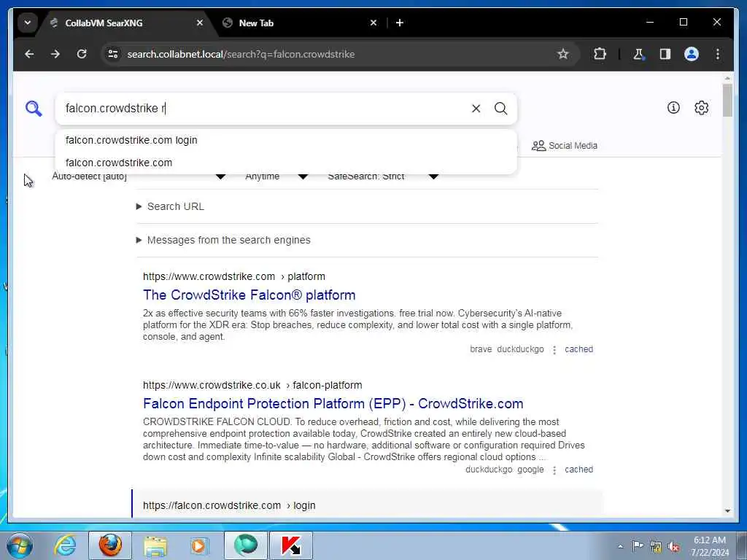
Task: Open the Social Media category tab
Action: tap(565, 146)
